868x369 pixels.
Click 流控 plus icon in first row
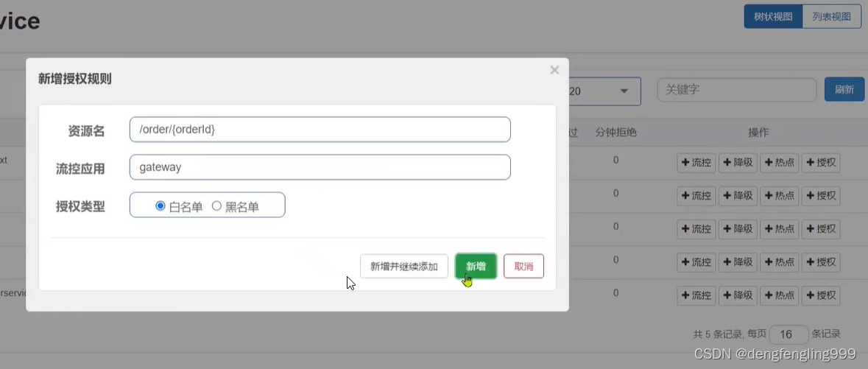(685, 163)
